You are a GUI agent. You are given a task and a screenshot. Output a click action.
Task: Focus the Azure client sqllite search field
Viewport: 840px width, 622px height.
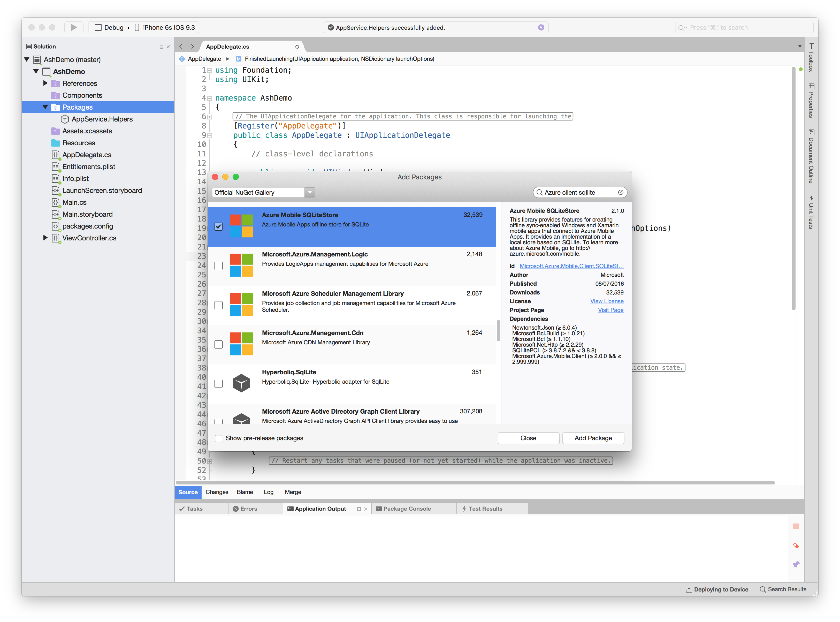(579, 192)
